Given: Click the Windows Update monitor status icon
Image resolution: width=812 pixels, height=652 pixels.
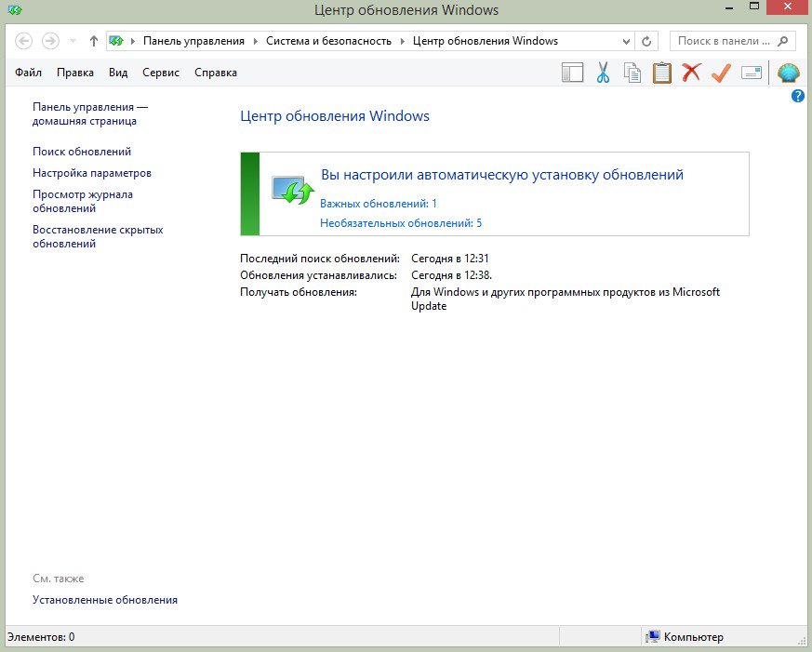Looking at the screenshot, I should click(293, 190).
